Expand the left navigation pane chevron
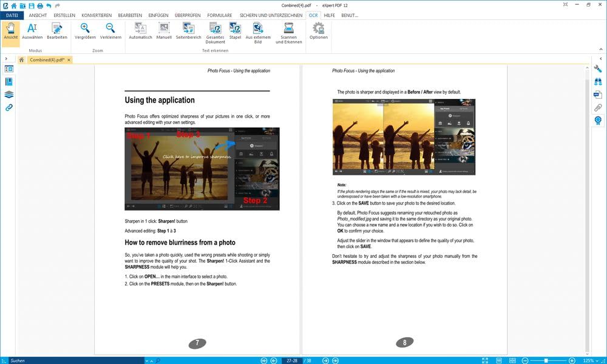 pos(6,59)
